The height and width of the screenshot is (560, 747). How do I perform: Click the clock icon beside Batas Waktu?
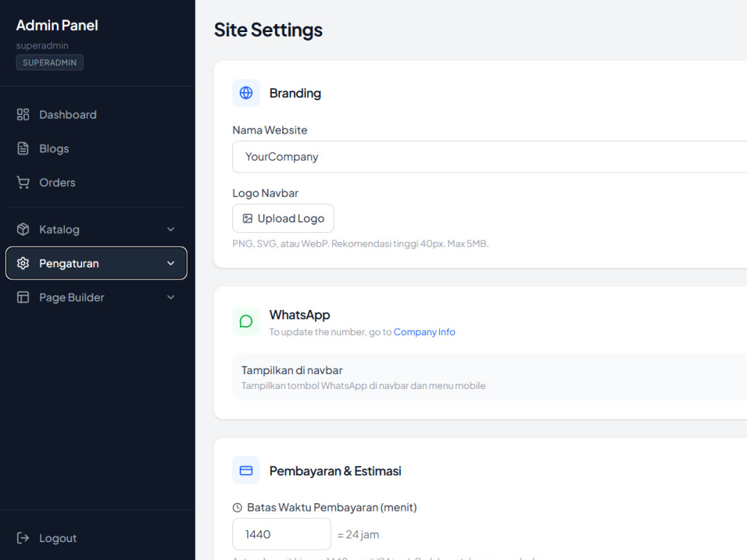pos(238,508)
